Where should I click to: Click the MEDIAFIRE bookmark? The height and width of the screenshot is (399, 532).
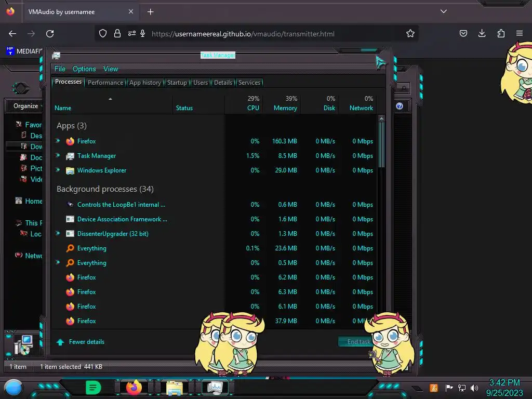tap(24, 51)
